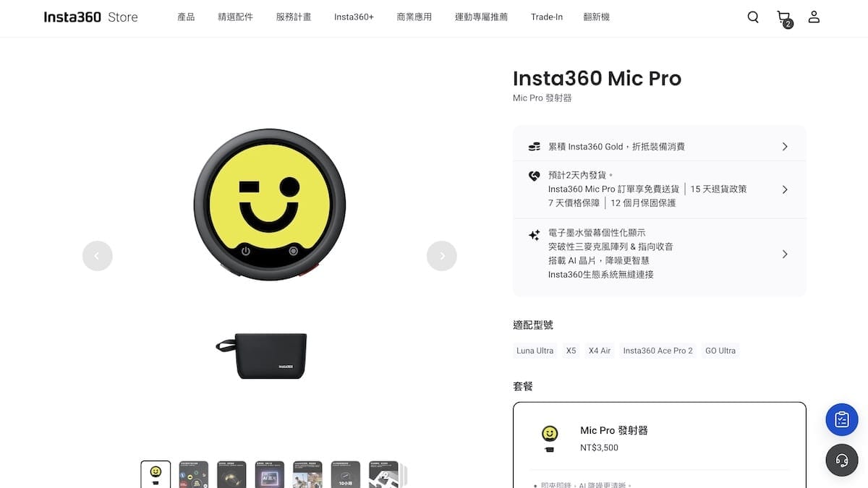Open the shopping cart

pyautogui.click(x=784, y=18)
